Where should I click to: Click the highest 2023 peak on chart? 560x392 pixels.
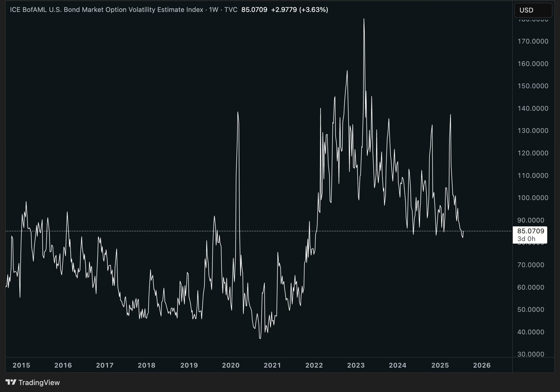point(364,19)
